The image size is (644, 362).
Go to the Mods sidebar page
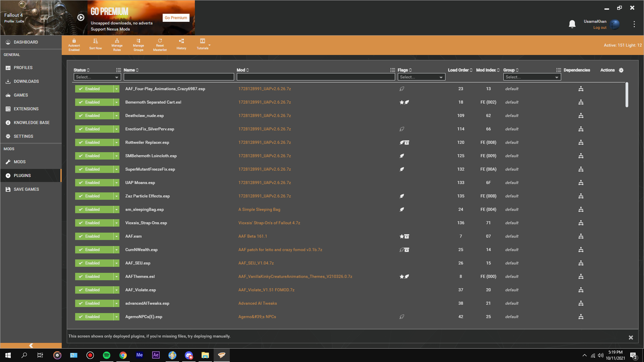coord(19,162)
